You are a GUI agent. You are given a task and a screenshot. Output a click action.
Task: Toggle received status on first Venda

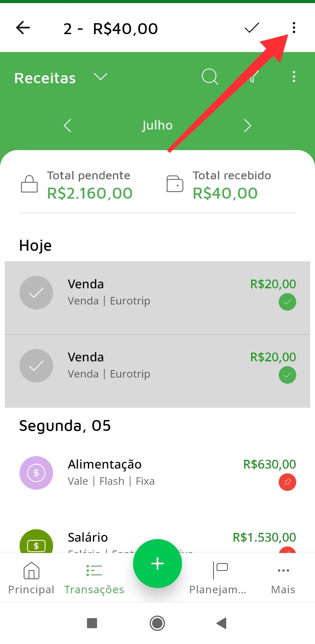tap(287, 302)
